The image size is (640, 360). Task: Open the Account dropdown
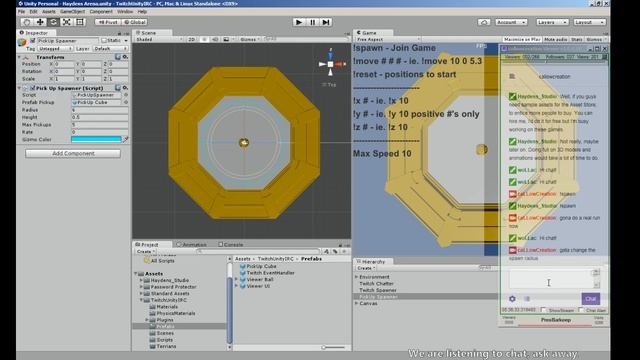[511, 22]
